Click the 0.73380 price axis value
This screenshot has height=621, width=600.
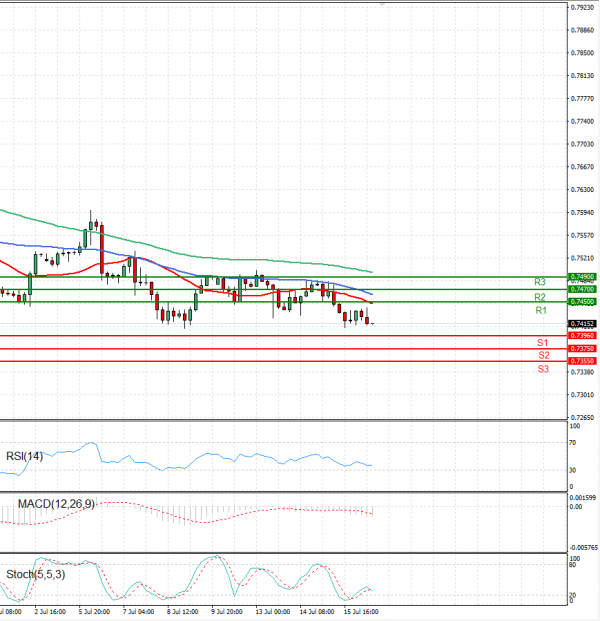point(583,372)
